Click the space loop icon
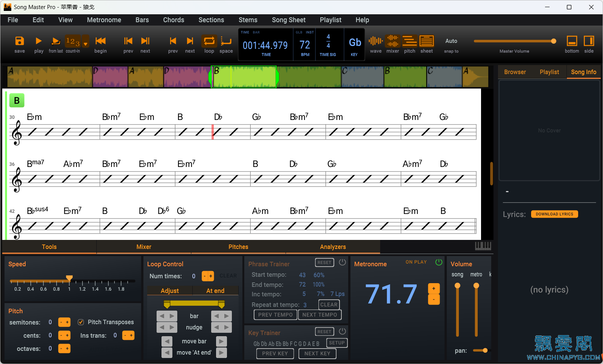The image size is (603, 364). pyautogui.click(x=226, y=41)
